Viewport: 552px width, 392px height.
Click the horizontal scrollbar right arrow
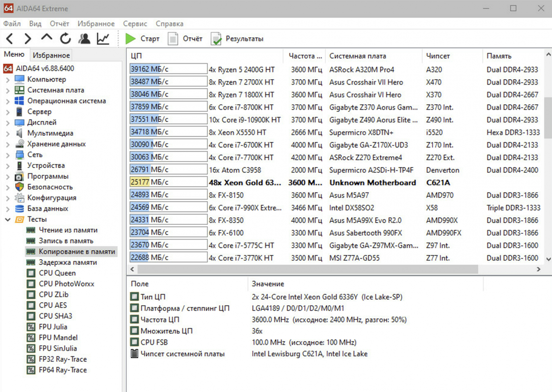click(x=539, y=269)
